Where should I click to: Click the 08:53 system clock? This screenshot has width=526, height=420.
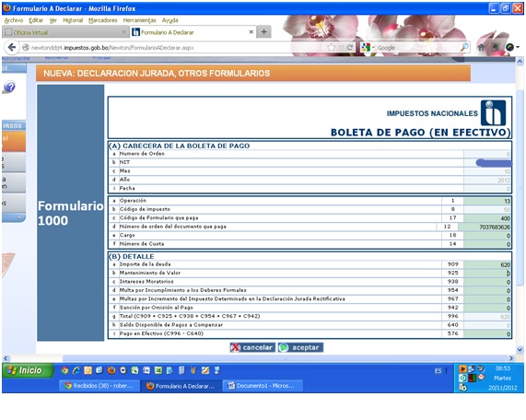(x=503, y=368)
